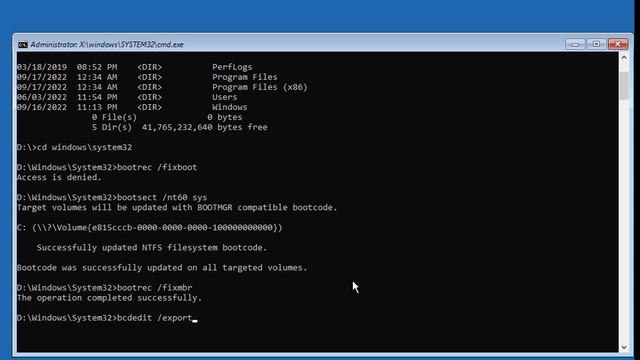
Task: Click the 'bootrec /fixmbr' command line
Action: pos(104,287)
